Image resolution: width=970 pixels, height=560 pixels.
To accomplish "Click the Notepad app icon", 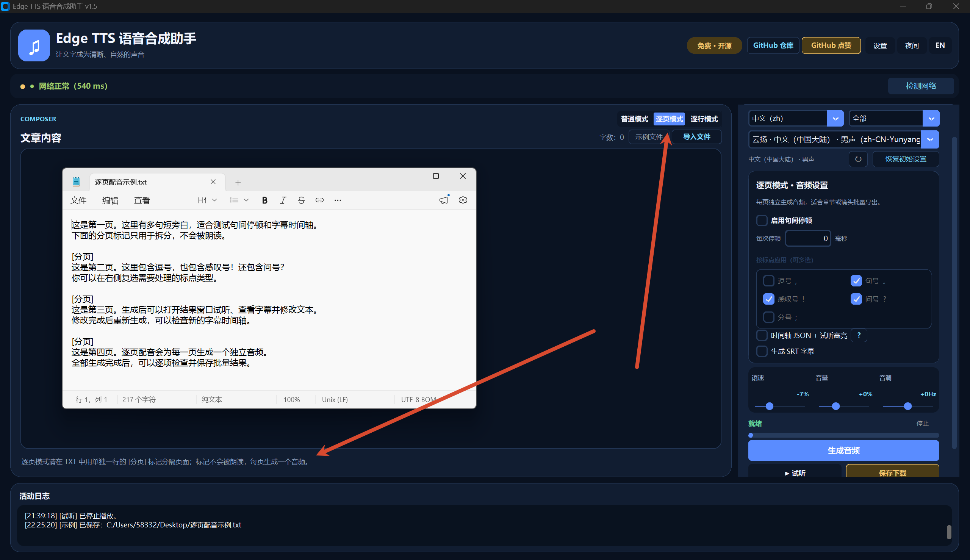I will pos(76,182).
